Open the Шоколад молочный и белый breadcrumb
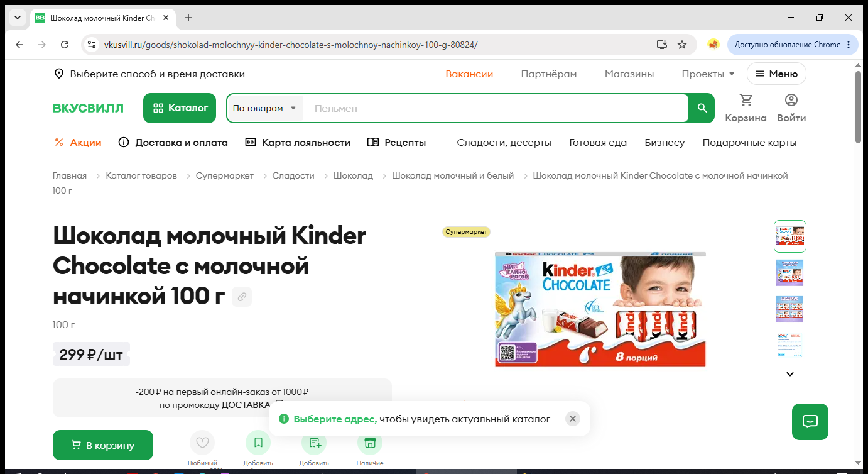This screenshot has height=474, width=868. coord(453,175)
